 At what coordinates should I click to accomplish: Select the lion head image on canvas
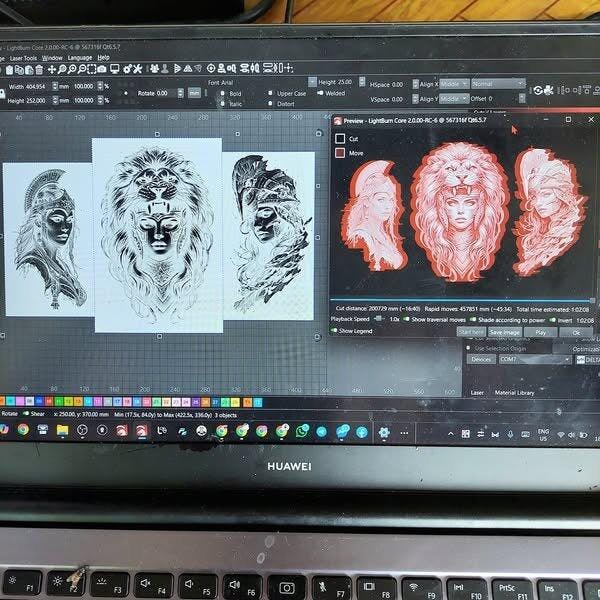157,235
